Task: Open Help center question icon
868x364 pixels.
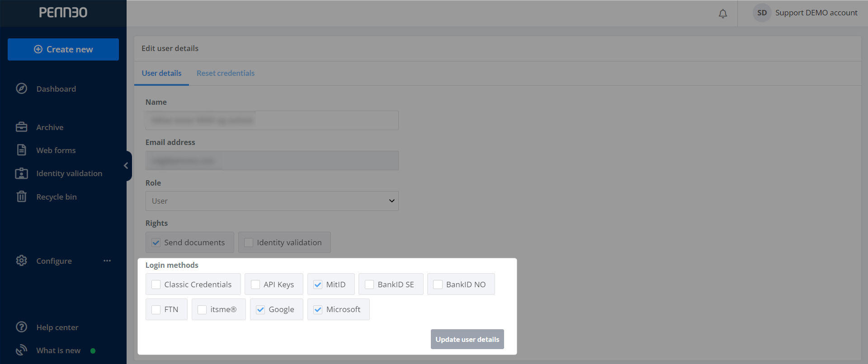Action: (22, 327)
